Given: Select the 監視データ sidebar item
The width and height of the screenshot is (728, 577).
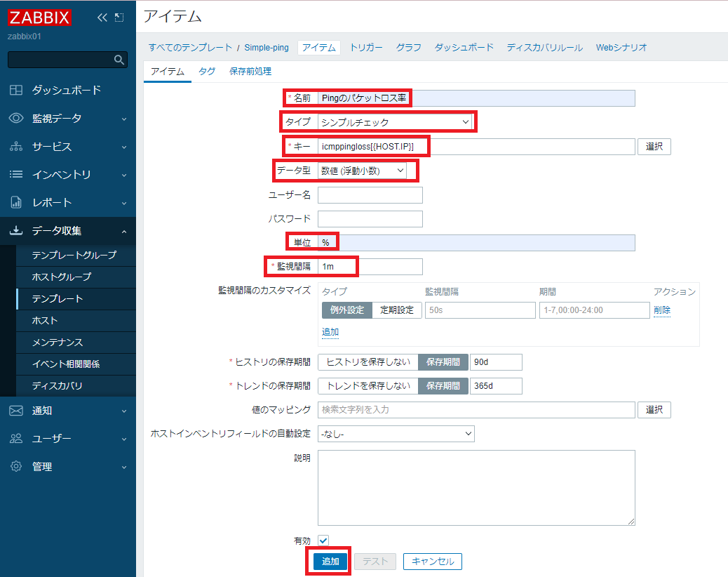Looking at the screenshot, I should [x=15, y=118].
